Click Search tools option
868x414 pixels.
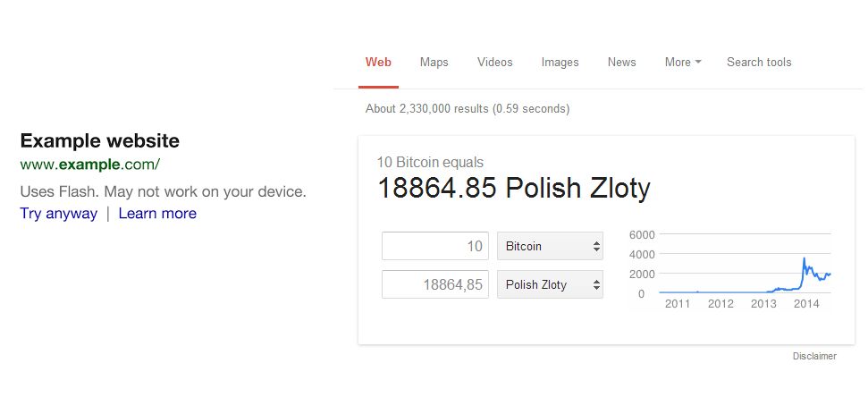pyautogui.click(x=759, y=63)
